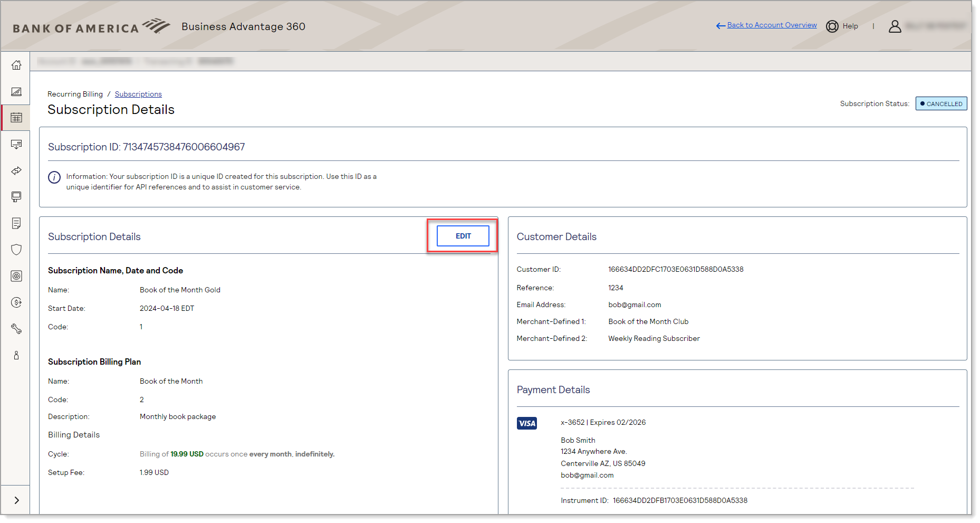Open the shield security sidebar icon

(x=16, y=250)
